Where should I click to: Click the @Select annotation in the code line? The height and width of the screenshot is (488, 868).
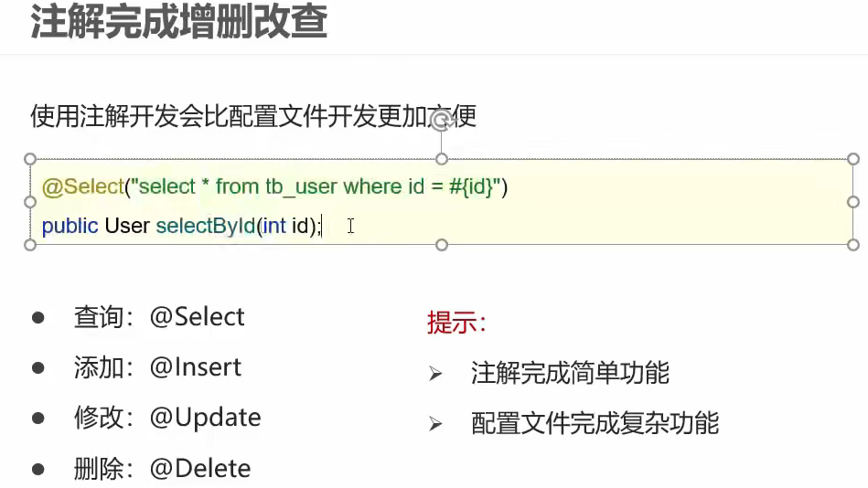[x=83, y=186]
